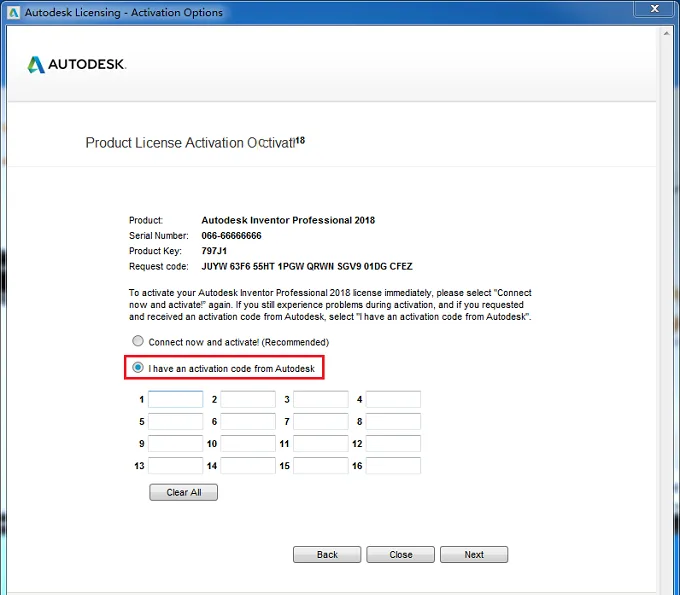680x595 pixels.
Task: Click the Request code: label
Action: pos(159,266)
